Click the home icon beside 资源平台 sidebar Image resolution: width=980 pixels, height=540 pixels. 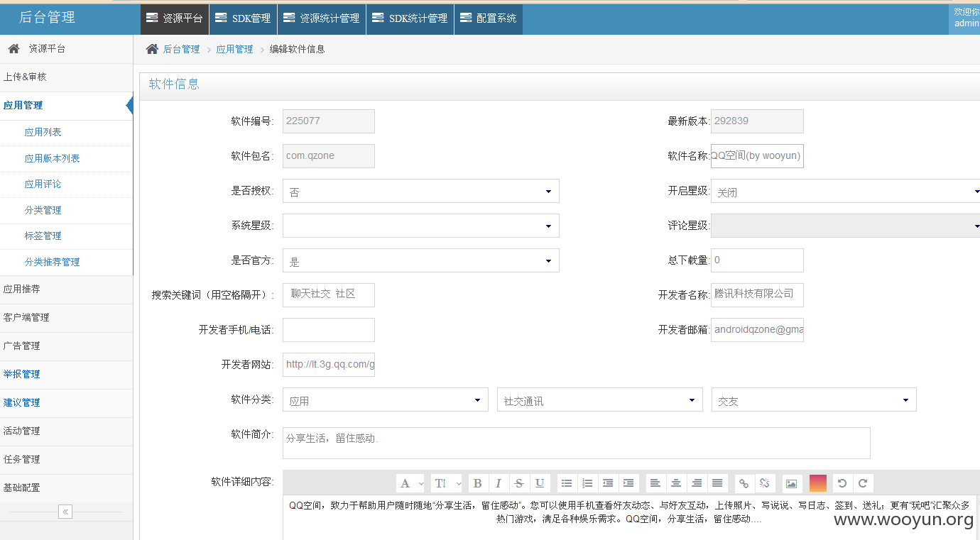click(x=13, y=49)
